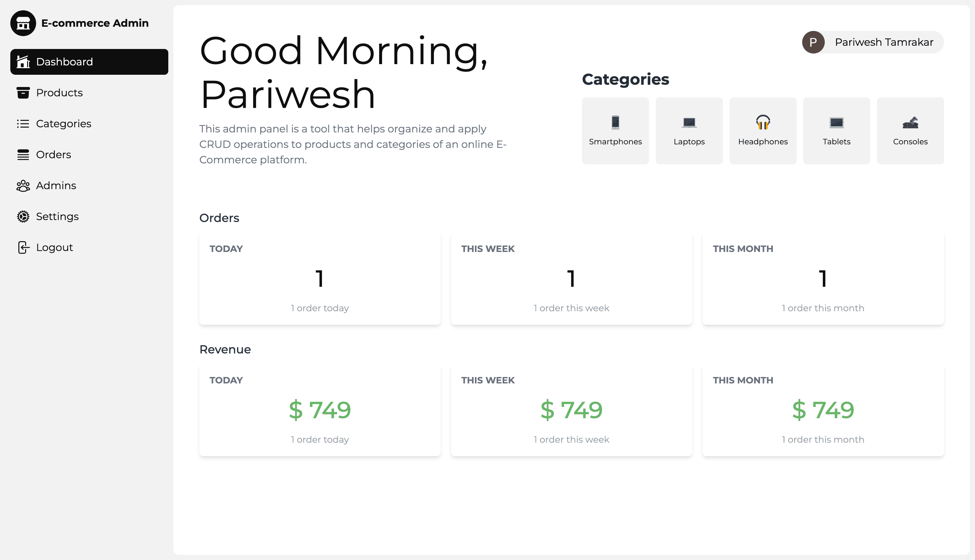Select the Today orders count card
This screenshot has width=975, height=560.
[x=320, y=279]
